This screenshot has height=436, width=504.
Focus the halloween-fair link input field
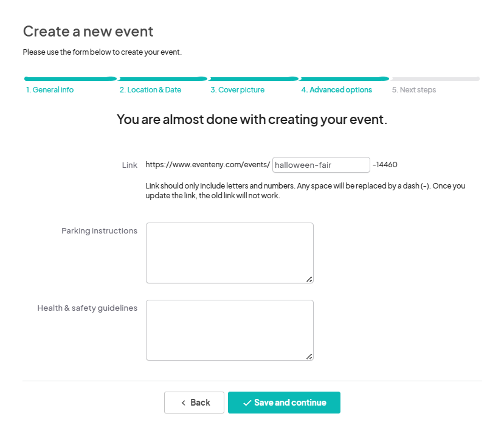(x=321, y=165)
